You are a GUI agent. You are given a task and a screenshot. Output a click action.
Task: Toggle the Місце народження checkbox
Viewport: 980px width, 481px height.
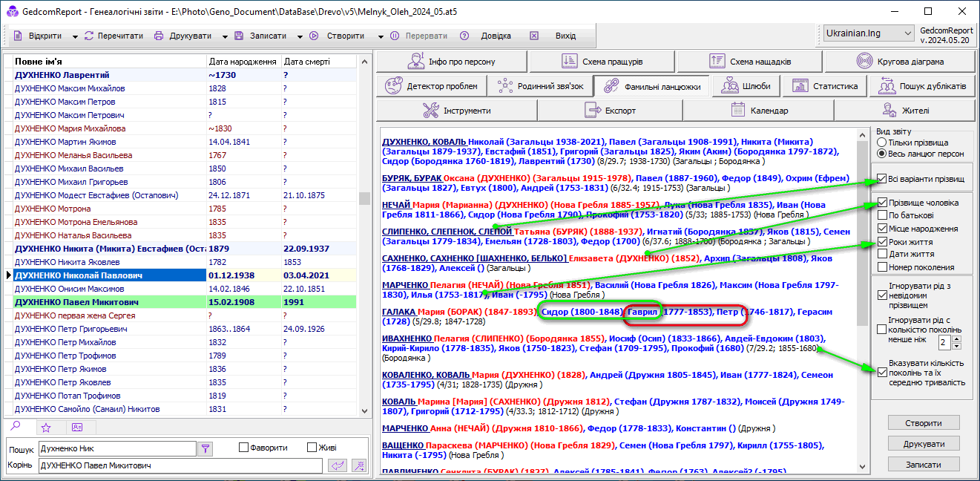coord(881,229)
